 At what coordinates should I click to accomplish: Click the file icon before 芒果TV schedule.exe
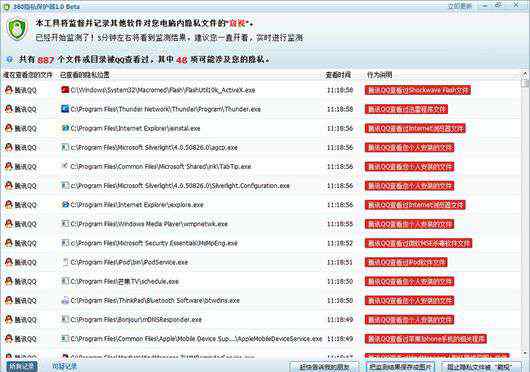point(65,281)
